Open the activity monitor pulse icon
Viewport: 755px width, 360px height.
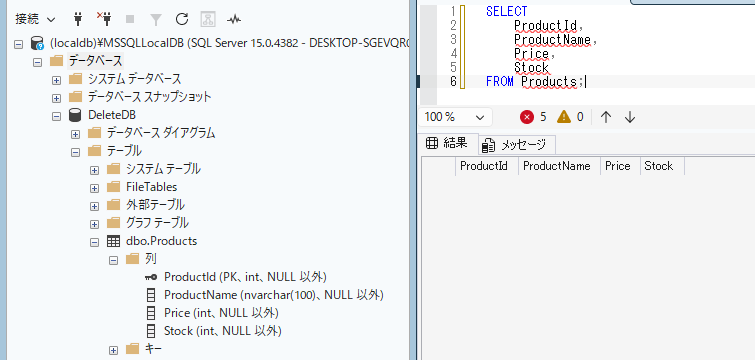click(x=234, y=19)
